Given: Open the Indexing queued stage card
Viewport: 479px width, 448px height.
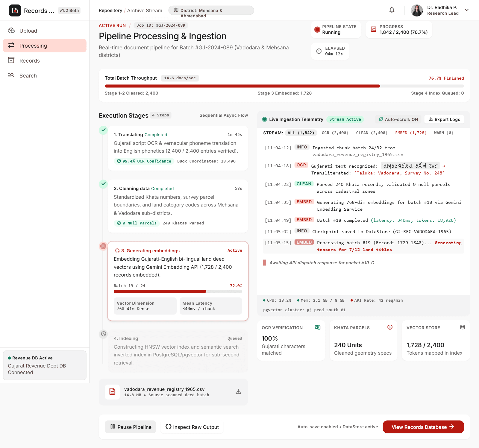Looking at the screenshot, I should point(178,351).
